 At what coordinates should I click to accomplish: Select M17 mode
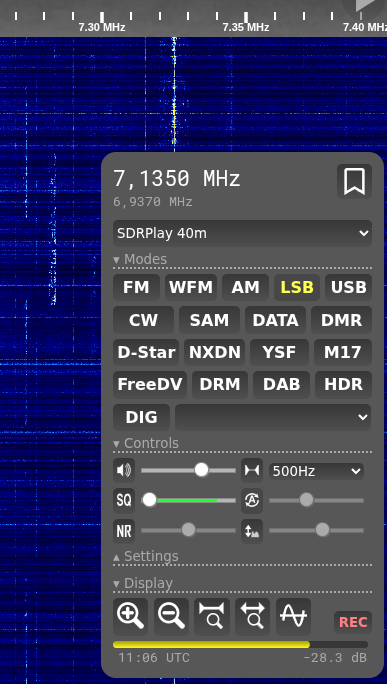343,352
